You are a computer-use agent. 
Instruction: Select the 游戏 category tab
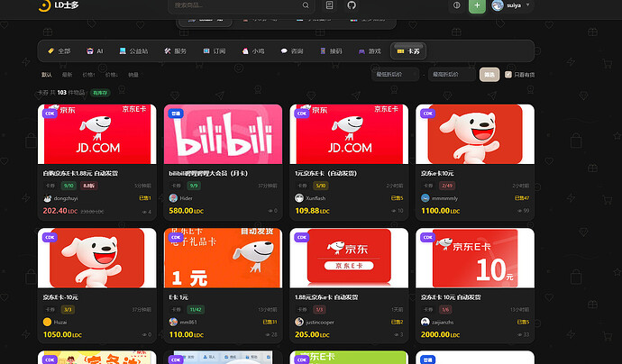click(370, 51)
